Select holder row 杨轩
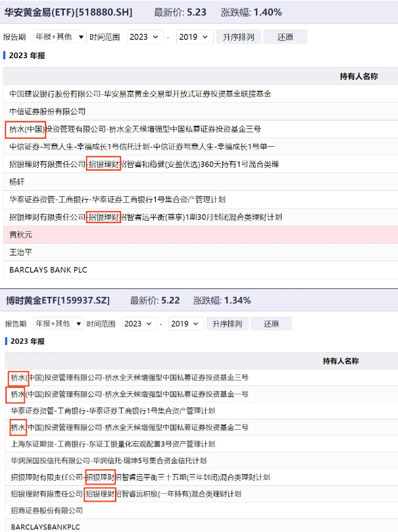 click(201, 182)
